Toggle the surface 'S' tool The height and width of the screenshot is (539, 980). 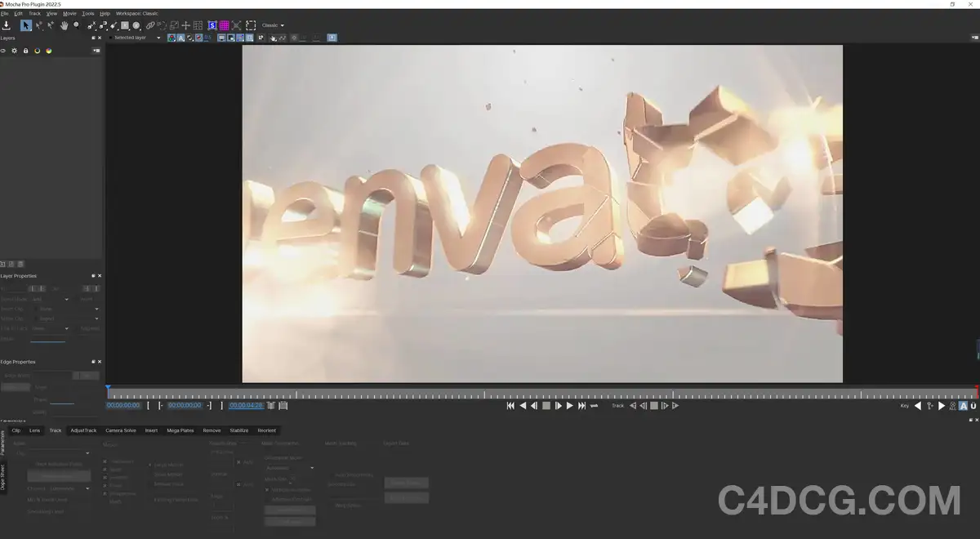pos(212,25)
